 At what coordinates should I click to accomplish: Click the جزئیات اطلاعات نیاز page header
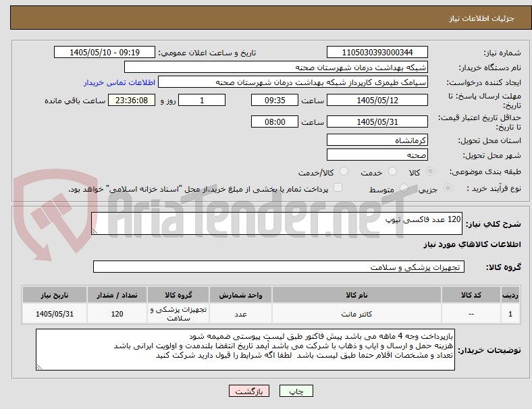pyautogui.click(x=482, y=18)
